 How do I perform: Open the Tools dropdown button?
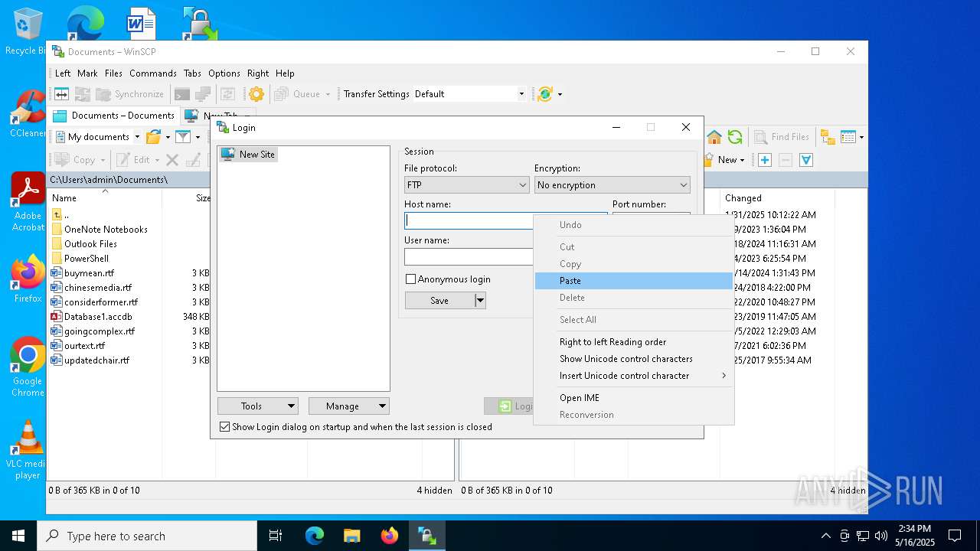pyautogui.click(x=258, y=406)
